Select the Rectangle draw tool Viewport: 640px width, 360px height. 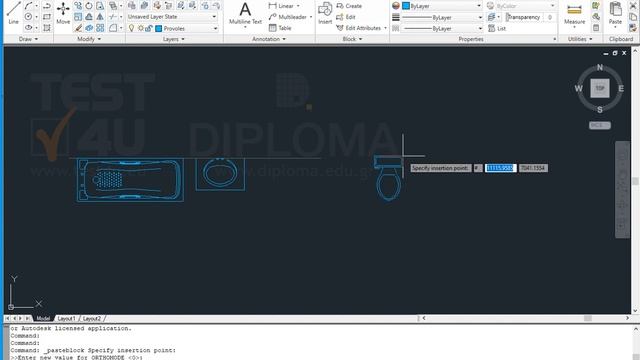tap(47, 17)
